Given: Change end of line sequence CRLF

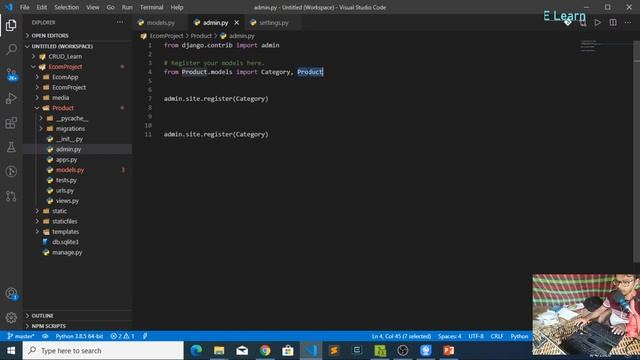Looking at the screenshot, I should 497,336.
